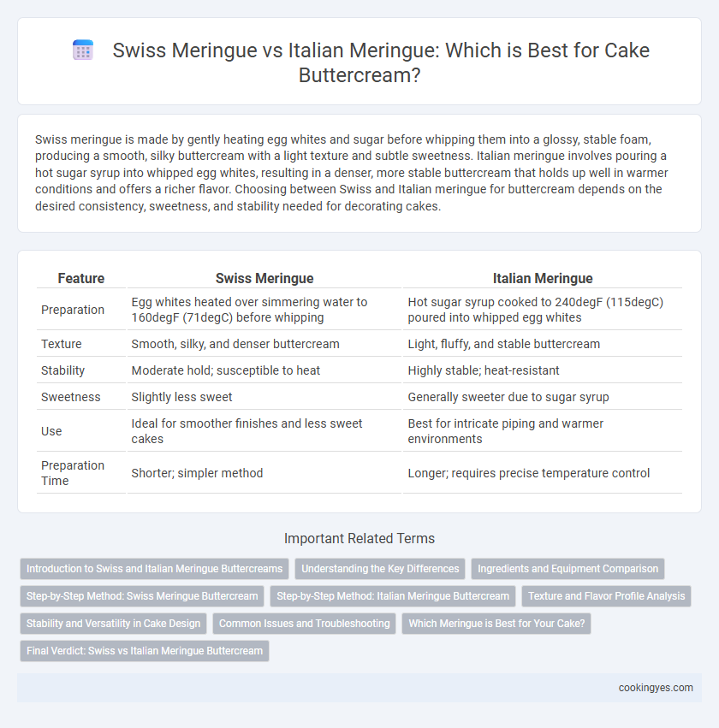Click the Feature column header
Viewport: 719px width, 728px height.
80,278
